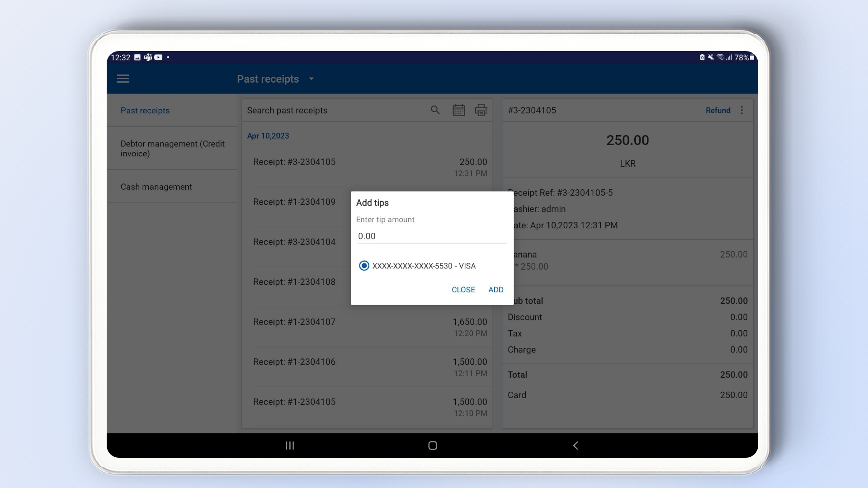Open Cash management section
The width and height of the screenshot is (868, 488).
156,187
